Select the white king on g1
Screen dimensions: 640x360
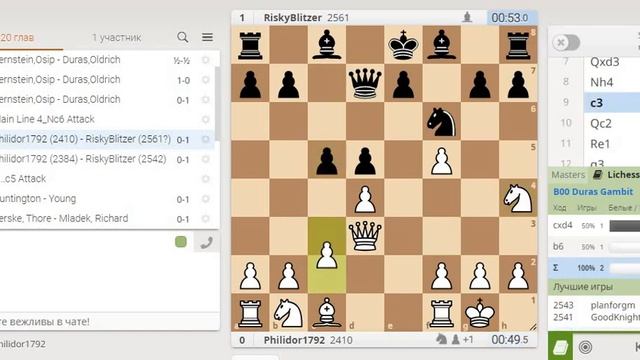[x=480, y=313]
